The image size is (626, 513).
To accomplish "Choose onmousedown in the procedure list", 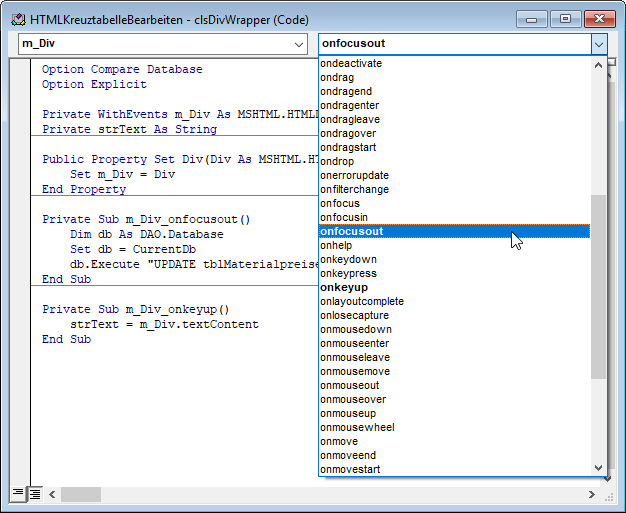I will coord(356,329).
